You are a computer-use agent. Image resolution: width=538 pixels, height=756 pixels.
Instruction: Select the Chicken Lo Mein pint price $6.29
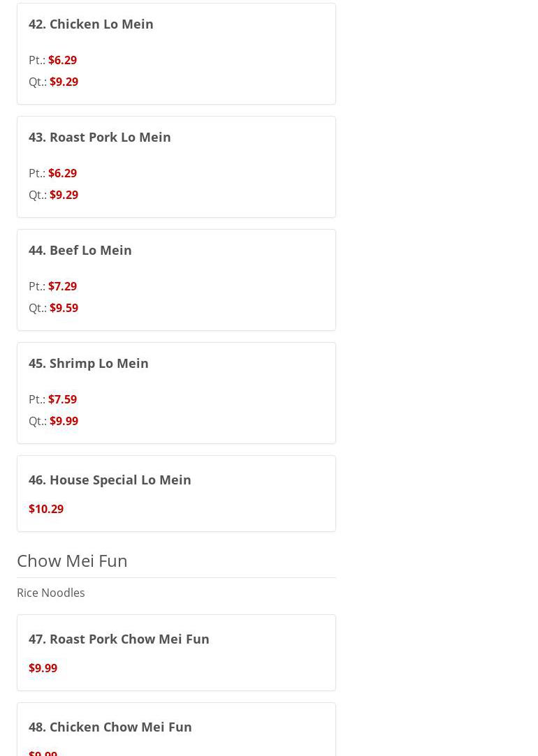62,60
